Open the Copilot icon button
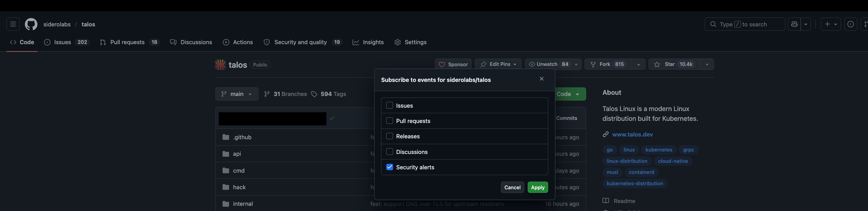The width and height of the screenshot is (868, 211). coord(794,24)
